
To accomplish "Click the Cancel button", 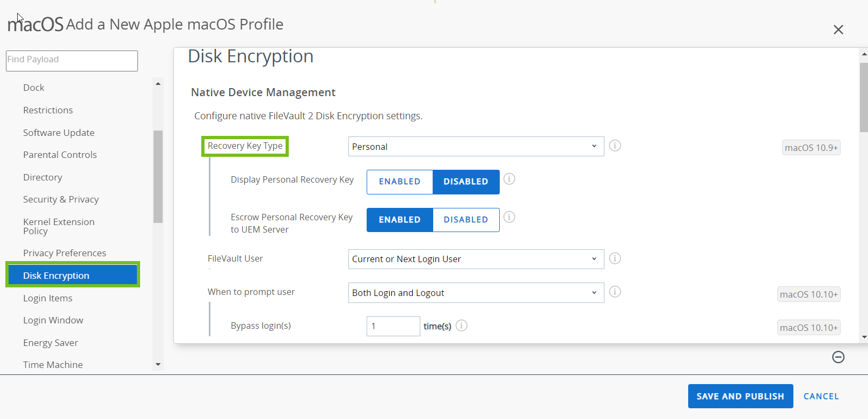I will click(x=821, y=396).
